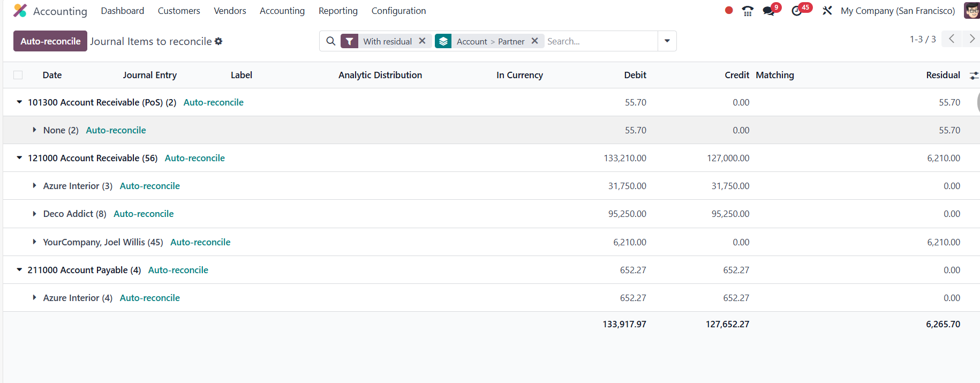Expand Azure Interior (3) subgroup

tap(34, 186)
